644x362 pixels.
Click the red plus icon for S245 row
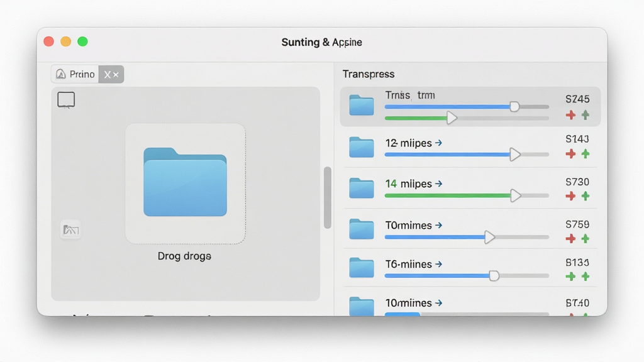pyautogui.click(x=570, y=115)
